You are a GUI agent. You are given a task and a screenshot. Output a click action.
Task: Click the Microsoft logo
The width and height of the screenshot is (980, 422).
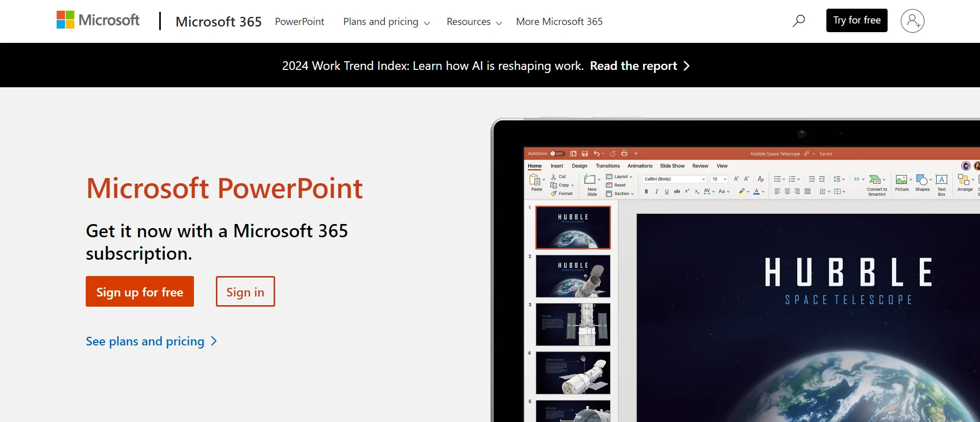98,20
